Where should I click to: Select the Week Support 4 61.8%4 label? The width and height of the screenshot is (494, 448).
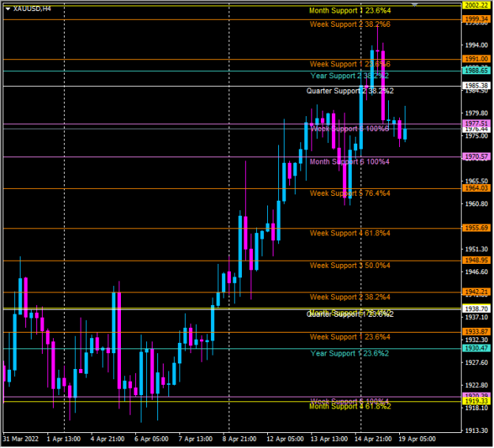coord(350,233)
